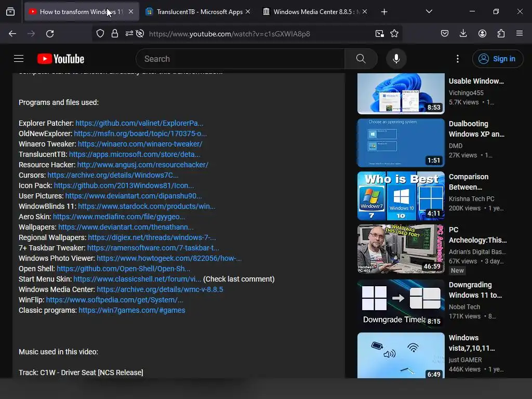This screenshot has height=399, width=532.
Task: Click Adrian's Digital Basement channel name
Action: [x=477, y=252]
